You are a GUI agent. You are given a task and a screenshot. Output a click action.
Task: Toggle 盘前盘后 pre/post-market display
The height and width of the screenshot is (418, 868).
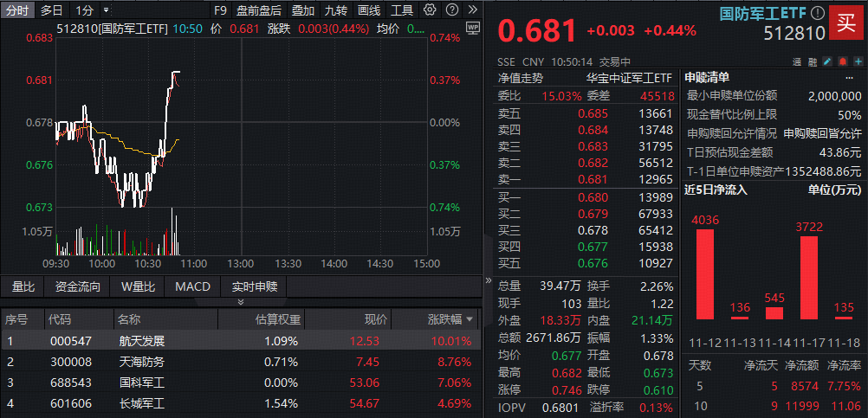click(259, 10)
